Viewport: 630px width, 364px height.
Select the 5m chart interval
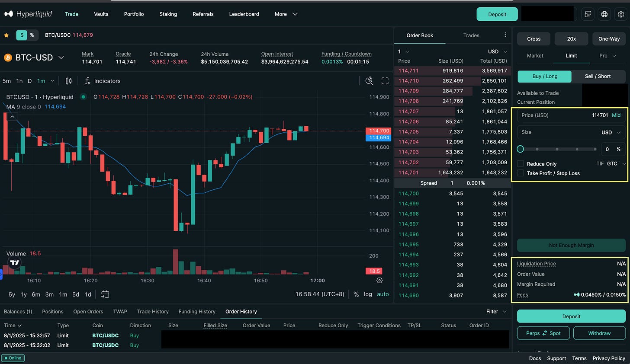point(6,81)
